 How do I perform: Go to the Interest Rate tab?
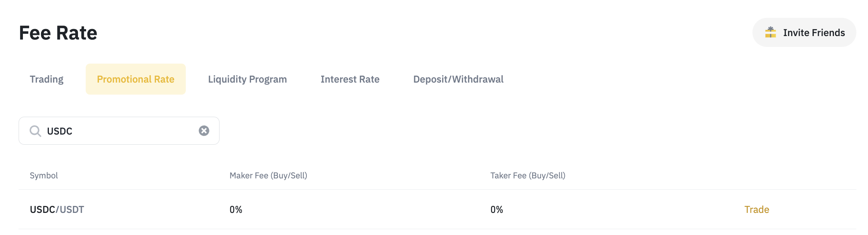tap(350, 79)
